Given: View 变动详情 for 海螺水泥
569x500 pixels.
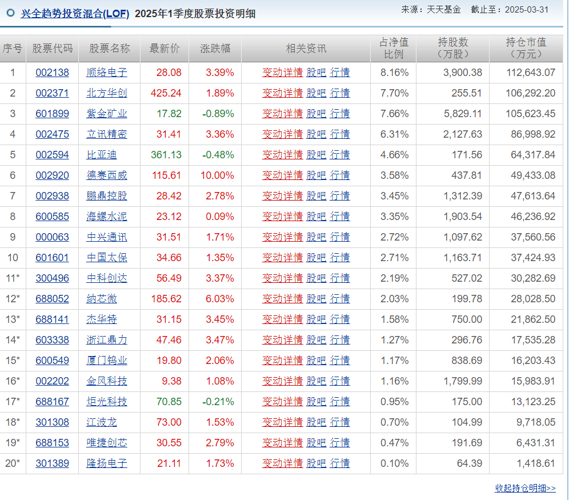Looking at the screenshot, I should [x=282, y=217].
